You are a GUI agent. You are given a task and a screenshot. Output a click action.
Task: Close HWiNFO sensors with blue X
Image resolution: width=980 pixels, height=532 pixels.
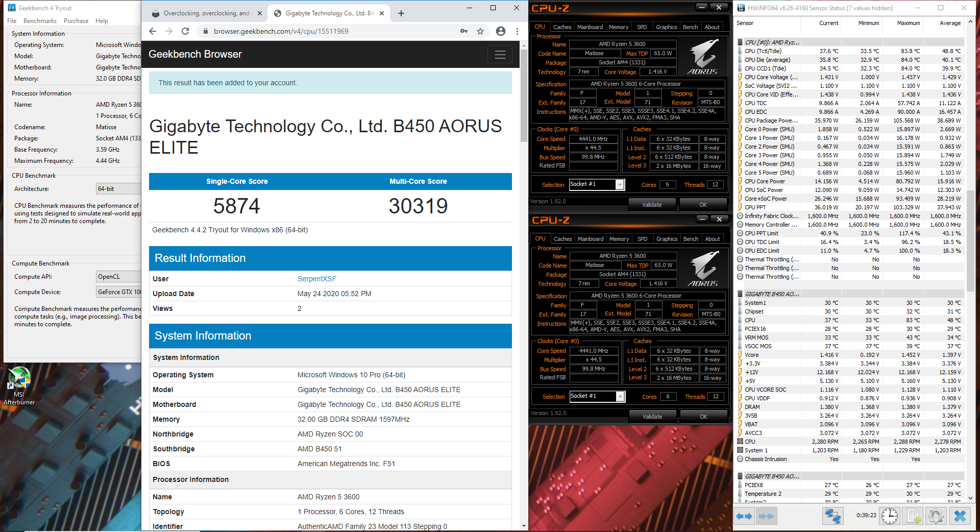pyautogui.click(x=960, y=516)
